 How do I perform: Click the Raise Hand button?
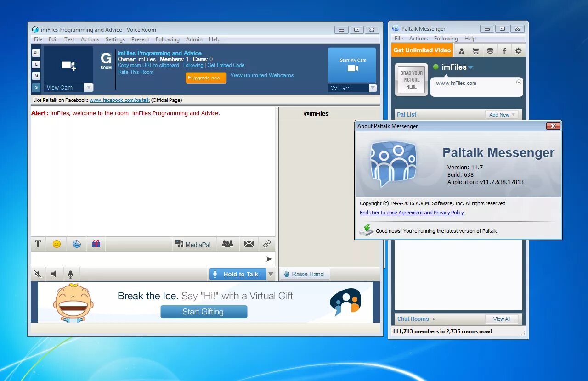[305, 274]
